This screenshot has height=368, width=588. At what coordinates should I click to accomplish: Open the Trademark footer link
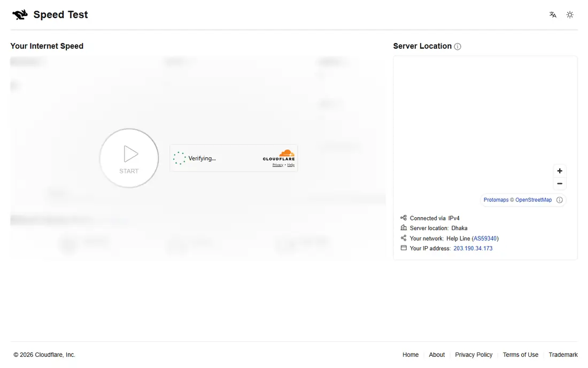coord(563,355)
